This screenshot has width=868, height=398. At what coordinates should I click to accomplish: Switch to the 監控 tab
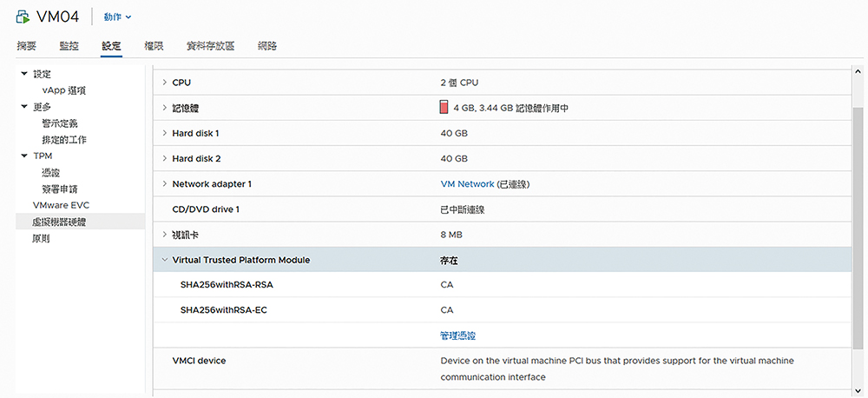[69, 46]
